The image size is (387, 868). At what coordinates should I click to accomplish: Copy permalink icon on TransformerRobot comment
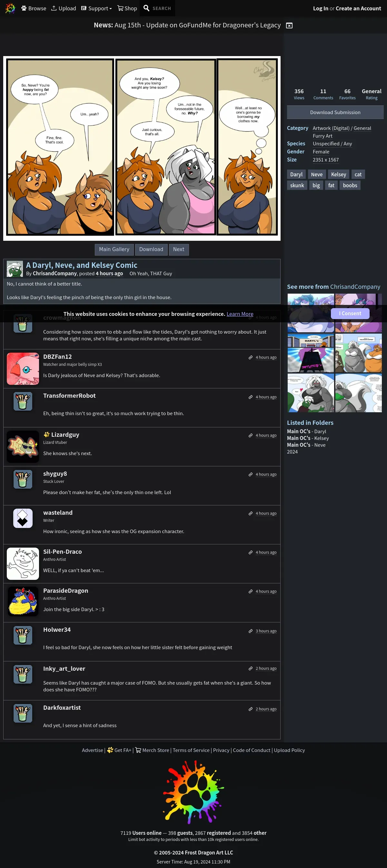coord(250,397)
